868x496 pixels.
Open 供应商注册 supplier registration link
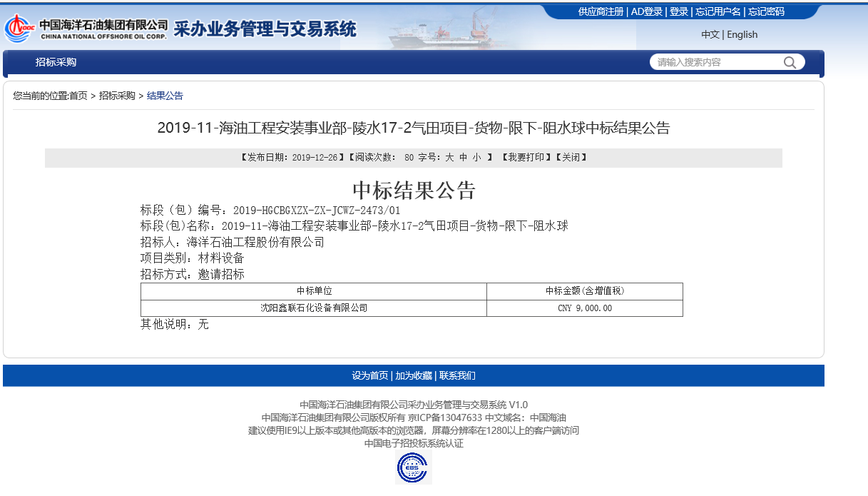point(601,11)
